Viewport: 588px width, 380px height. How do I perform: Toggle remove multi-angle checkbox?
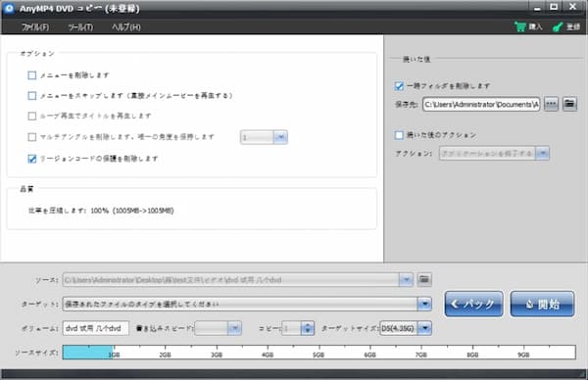pyautogui.click(x=32, y=137)
